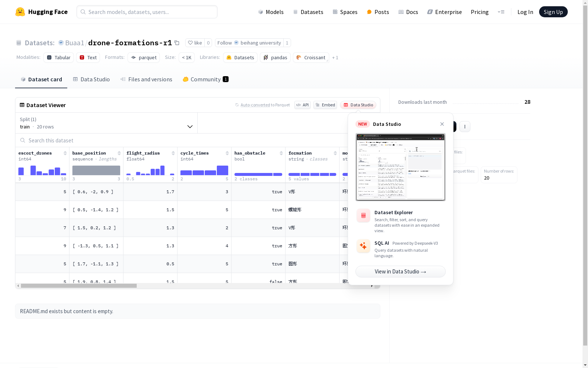This screenshot has width=588, height=368.
Task: Open the Pricing page
Action: click(480, 12)
